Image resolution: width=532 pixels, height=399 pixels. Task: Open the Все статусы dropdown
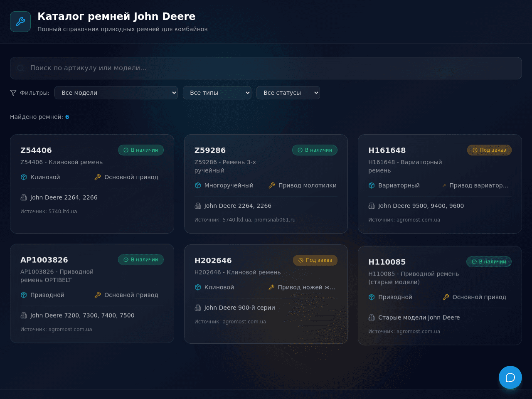click(288, 93)
